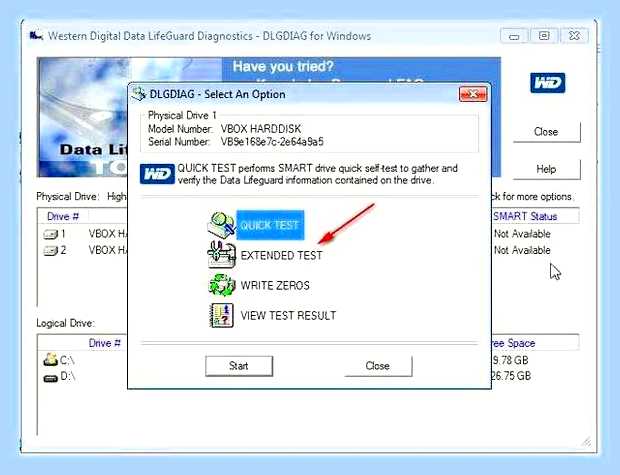Viewport: 620px width, 475px height.
Task: Select logical drive C:\ icon
Action: coord(50,360)
